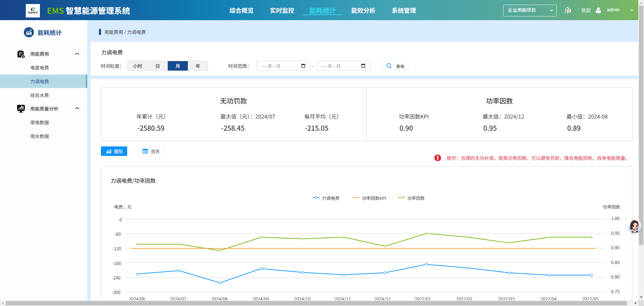644x306 pixels.
Task: Click the 0.90 power factor KPI value
Action: coord(406,128)
